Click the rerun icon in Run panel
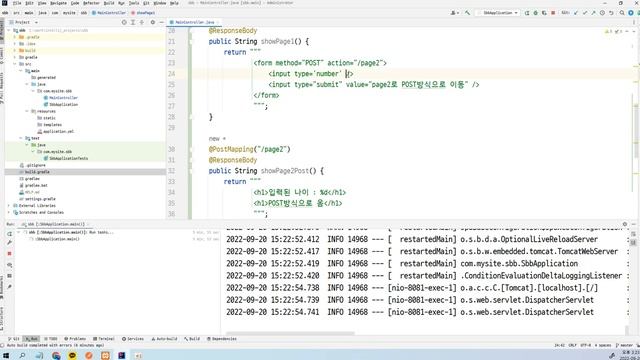This screenshot has width=640, height=360. click(x=9, y=234)
